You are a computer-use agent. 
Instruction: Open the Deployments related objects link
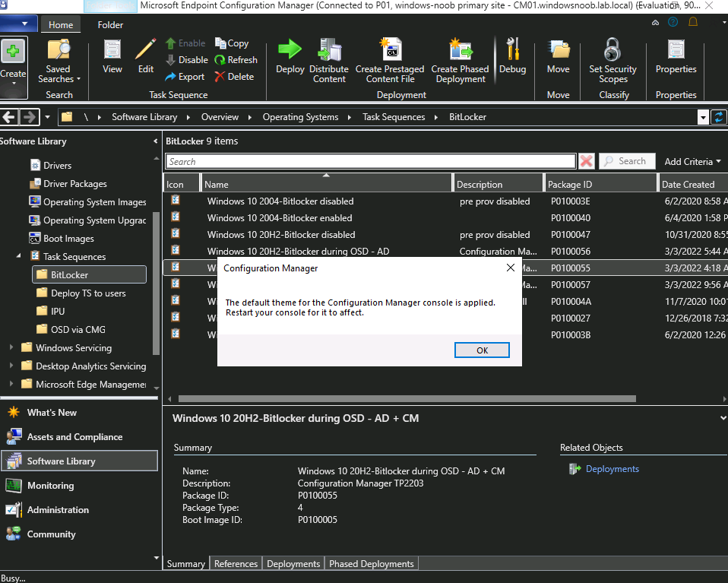612,469
